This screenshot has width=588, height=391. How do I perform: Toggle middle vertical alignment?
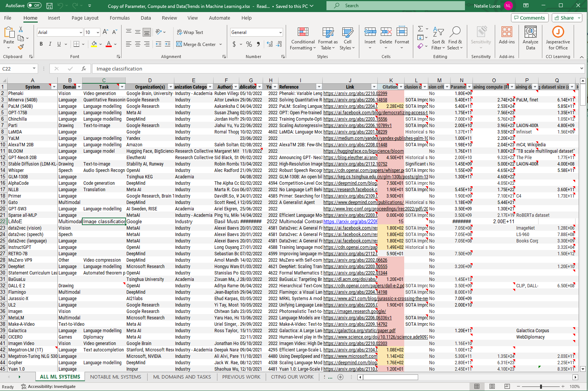pos(138,32)
